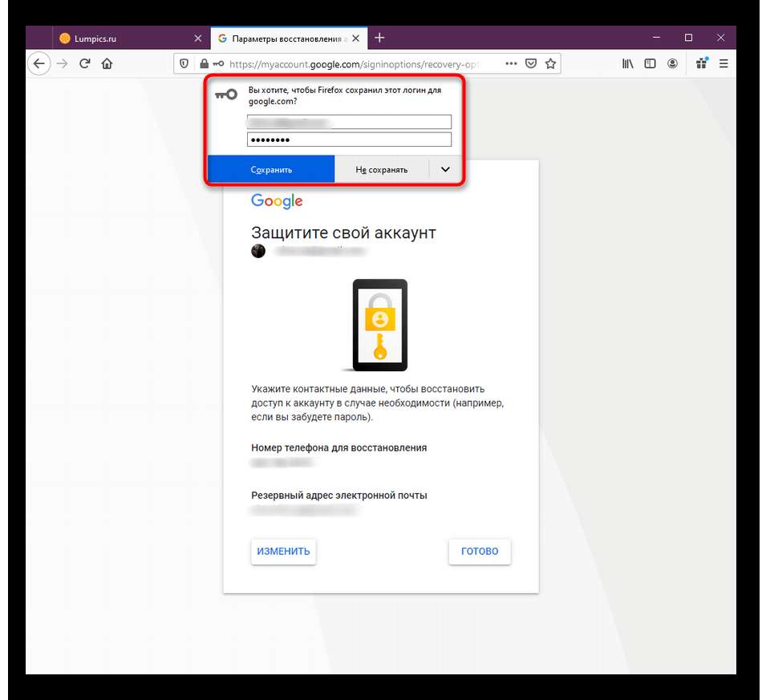Bookmark this page with star icon
This screenshot has height=700, width=762.
550,63
